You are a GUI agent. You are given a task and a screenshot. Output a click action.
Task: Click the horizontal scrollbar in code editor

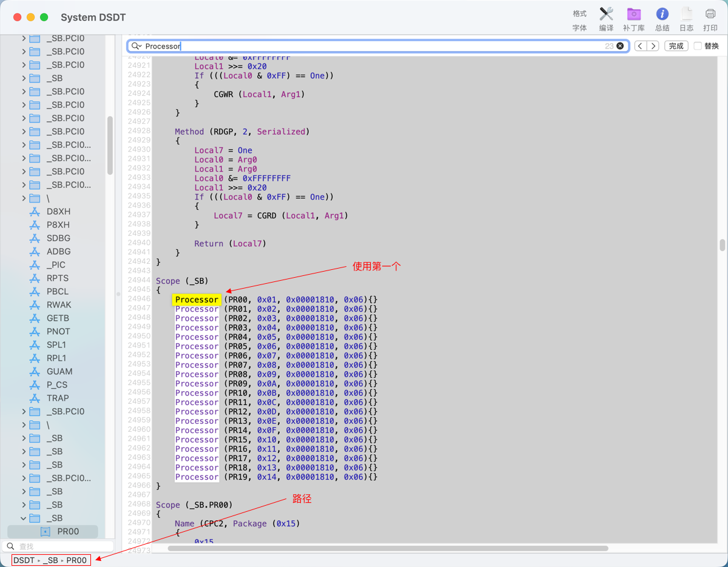(388, 548)
